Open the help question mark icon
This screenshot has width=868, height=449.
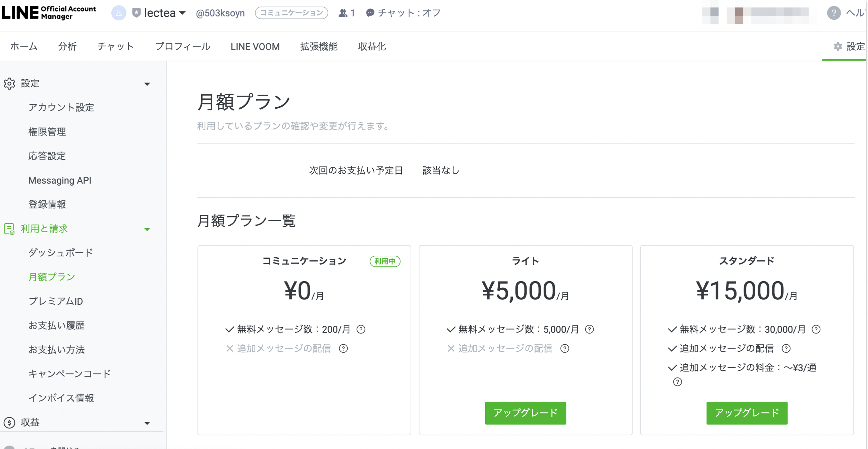click(833, 13)
